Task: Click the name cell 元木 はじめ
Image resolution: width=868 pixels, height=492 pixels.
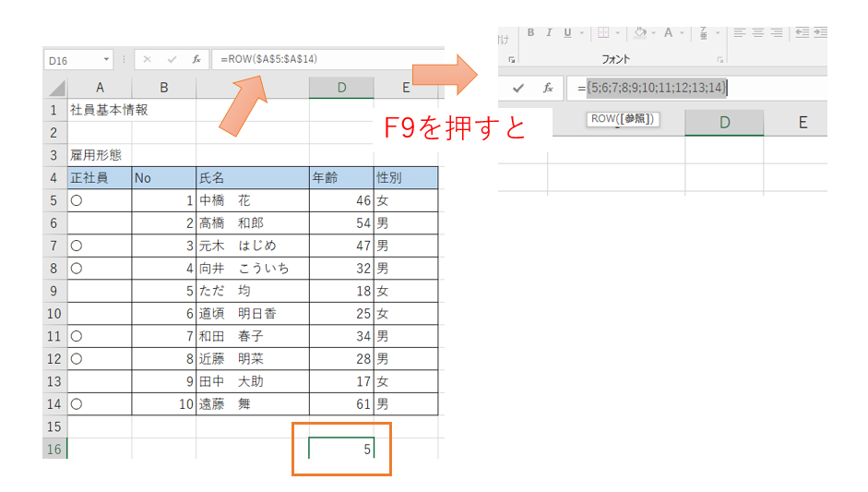Action: tap(253, 246)
